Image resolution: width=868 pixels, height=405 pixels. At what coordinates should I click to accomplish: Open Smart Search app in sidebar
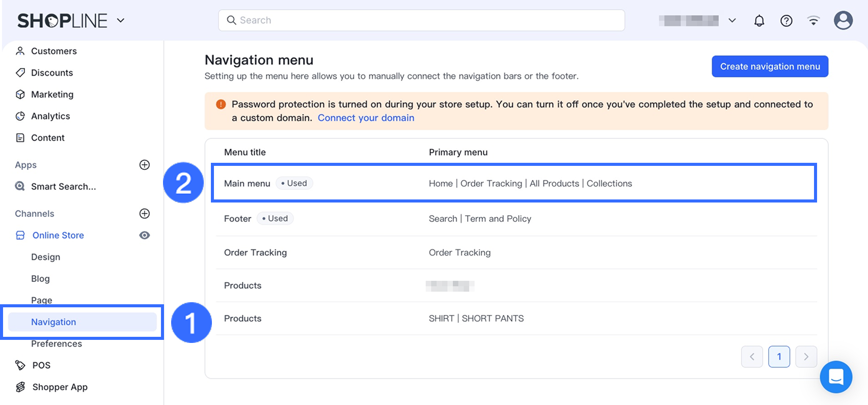pos(63,187)
